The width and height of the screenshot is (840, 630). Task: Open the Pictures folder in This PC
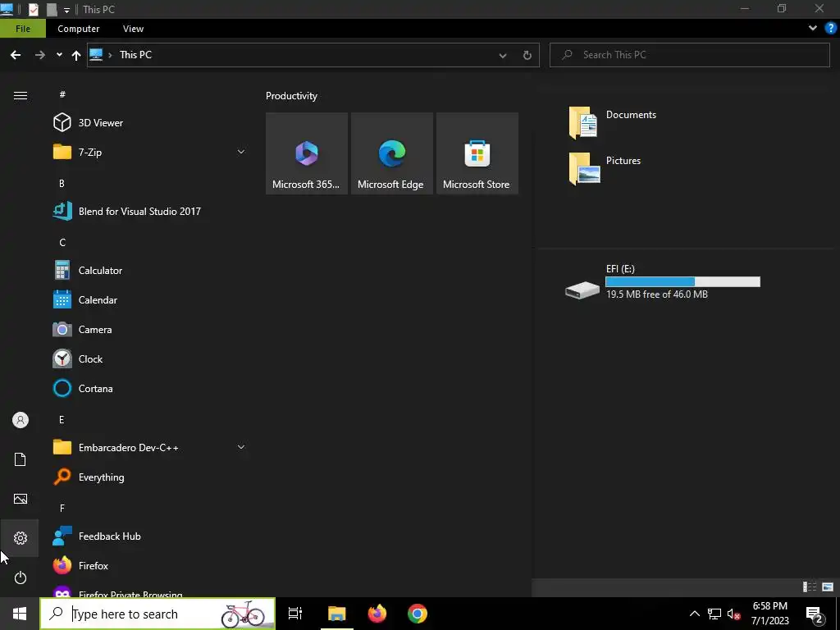(x=605, y=168)
